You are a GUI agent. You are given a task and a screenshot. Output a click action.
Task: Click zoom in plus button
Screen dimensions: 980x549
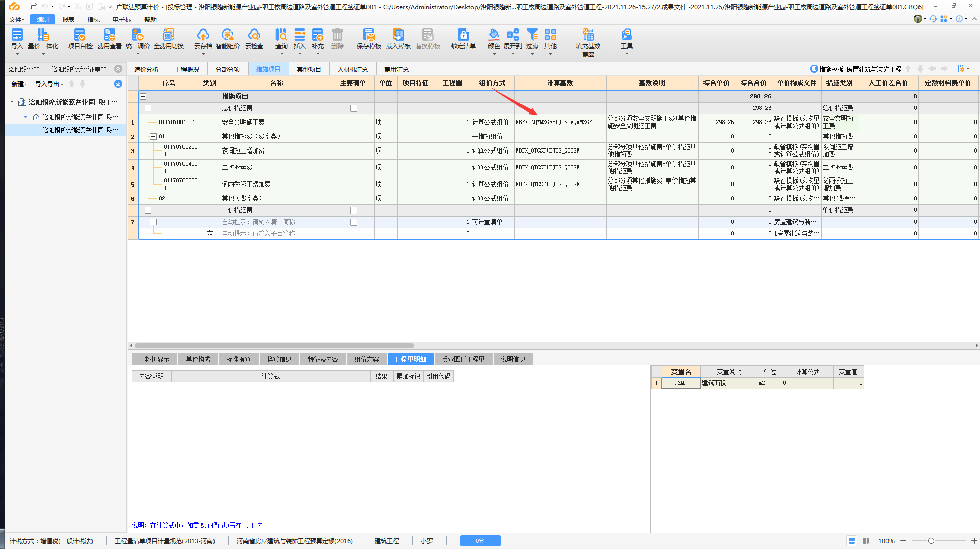[x=974, y=541]
